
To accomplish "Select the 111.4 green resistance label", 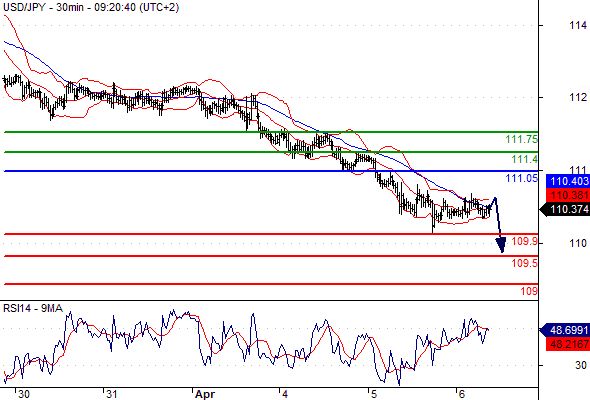I will [525, 160].
